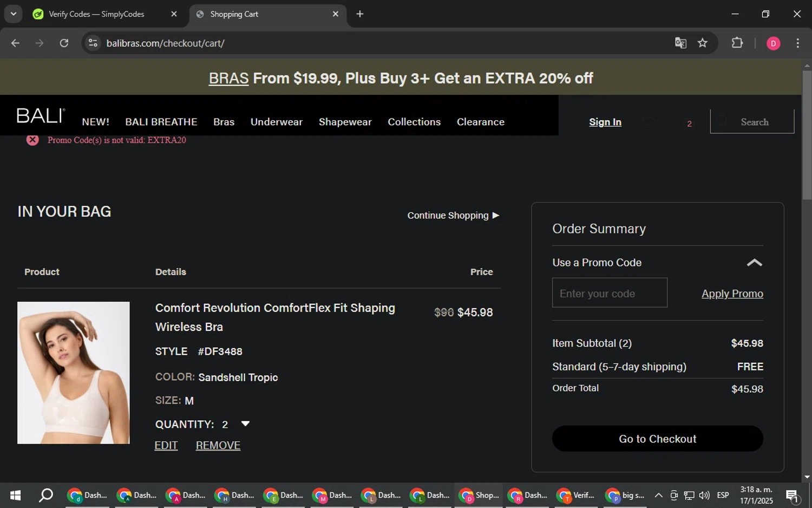Viewport: 812px width, 508px height.
Task: Open the tab search dropdown arrow
Action: click(13, 14)
